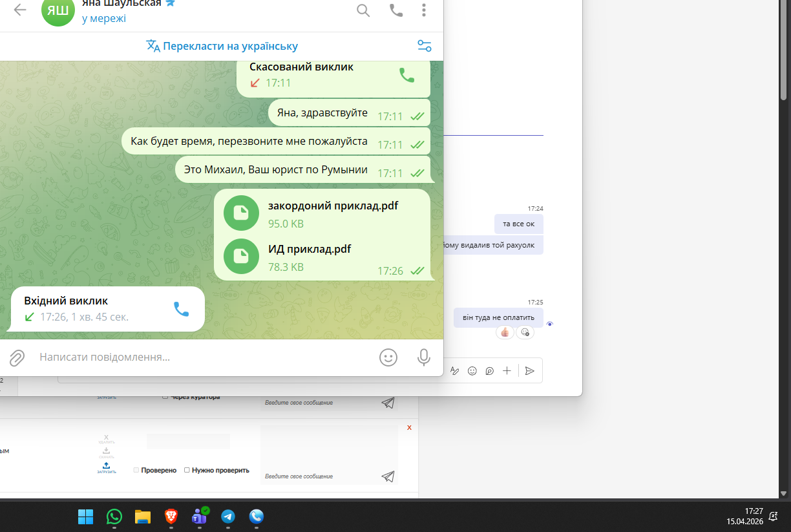
Task: Open the three-dot chat menu
Action: tap(424, 10)
